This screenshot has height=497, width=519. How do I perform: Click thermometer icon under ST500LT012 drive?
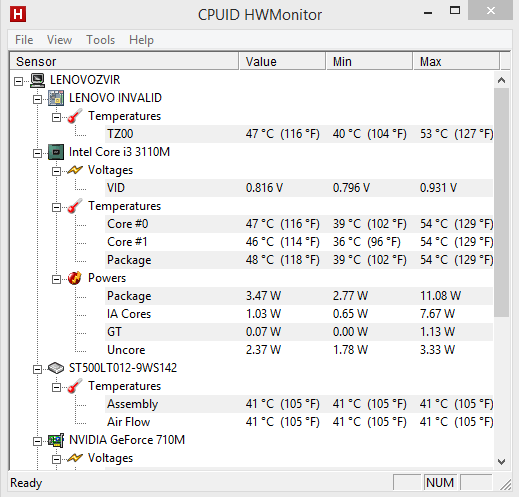(x=75, y=386)
